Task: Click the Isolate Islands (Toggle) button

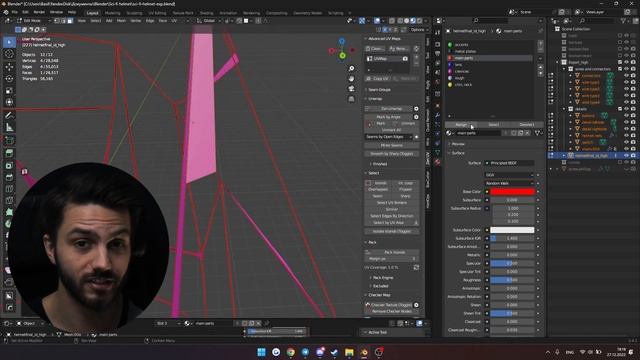Action: pyautogui.click(x=391, y=231)
